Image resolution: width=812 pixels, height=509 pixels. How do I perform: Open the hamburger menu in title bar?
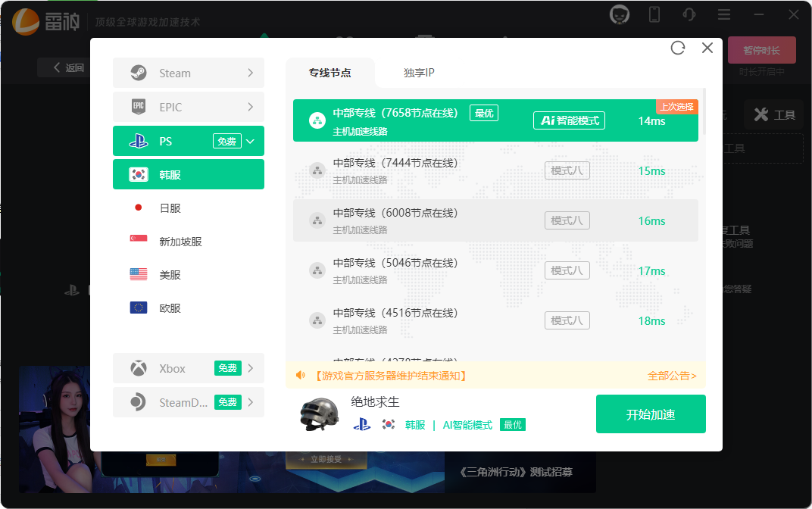coord(724,14)
